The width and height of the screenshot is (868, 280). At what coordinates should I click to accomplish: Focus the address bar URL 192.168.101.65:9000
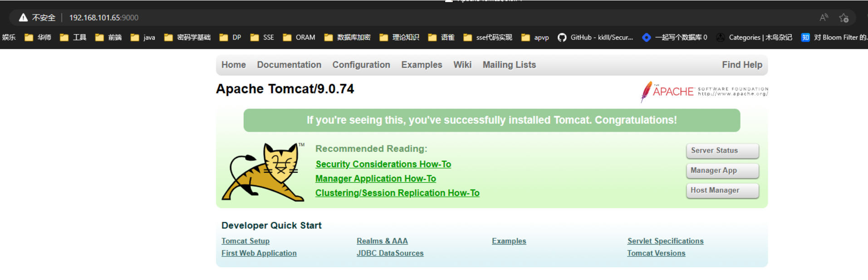tap(104, 18)
